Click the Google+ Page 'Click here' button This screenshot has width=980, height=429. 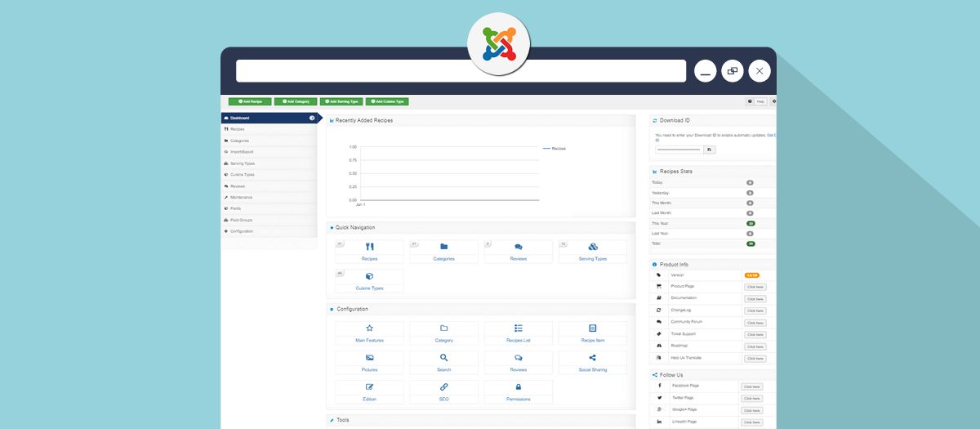click(x=751, y=410)
